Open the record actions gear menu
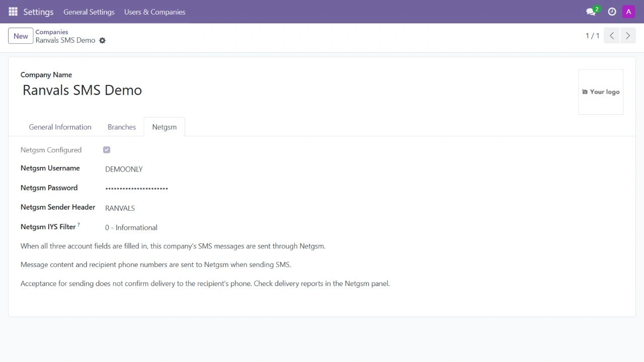The width and height of the screenshot is (644, 362). tap(102, 40)
